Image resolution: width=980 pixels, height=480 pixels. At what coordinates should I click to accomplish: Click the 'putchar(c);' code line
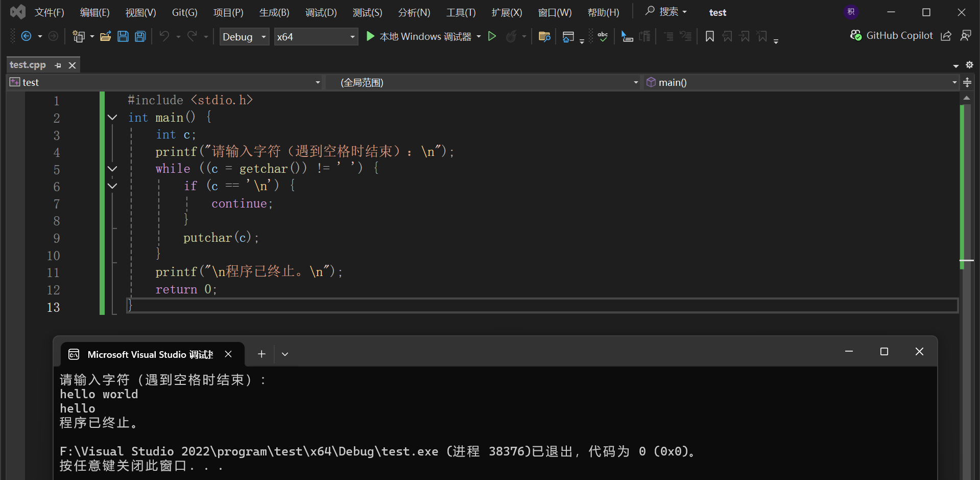click(x=221, y=238)
